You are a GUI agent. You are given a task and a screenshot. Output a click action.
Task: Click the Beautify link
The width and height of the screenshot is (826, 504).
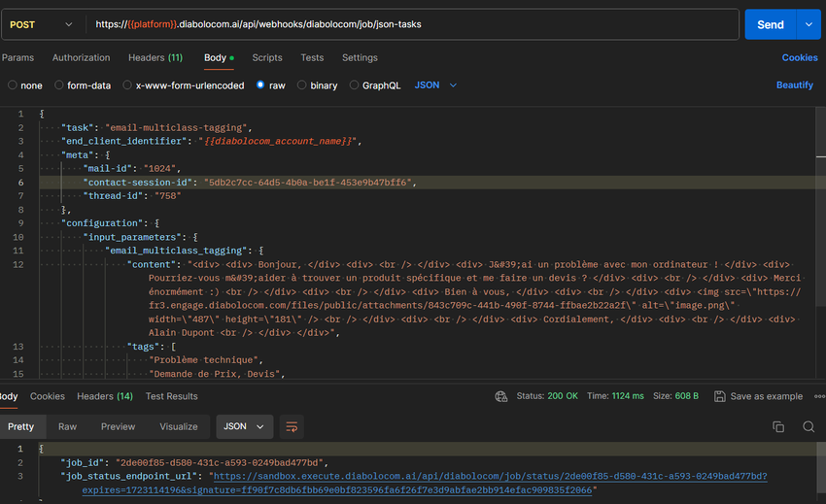pyautogui.click(x=794, y=85)
